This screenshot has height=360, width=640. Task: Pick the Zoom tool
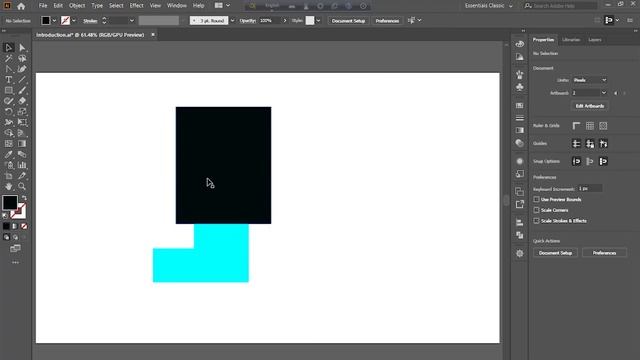coord(22,187)
